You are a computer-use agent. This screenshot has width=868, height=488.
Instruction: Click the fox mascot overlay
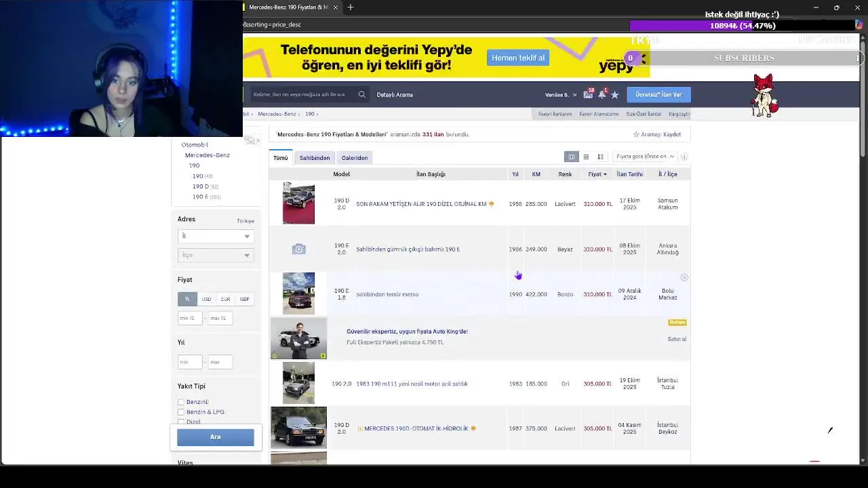coord(764,96)
